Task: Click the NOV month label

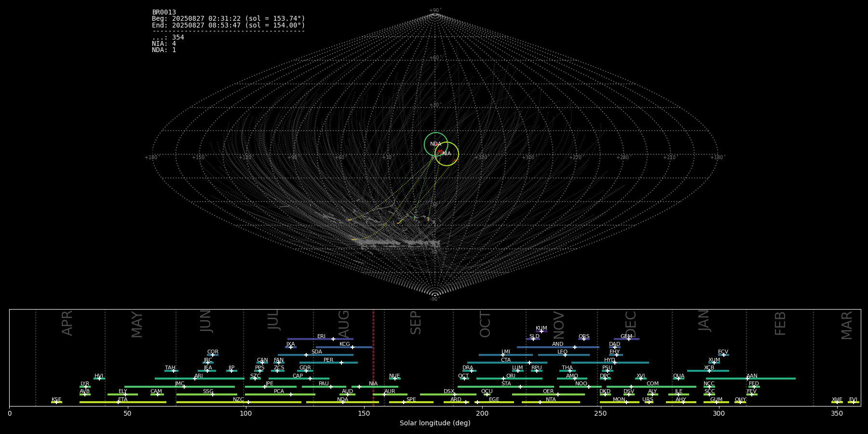Action: click(558, 325)
